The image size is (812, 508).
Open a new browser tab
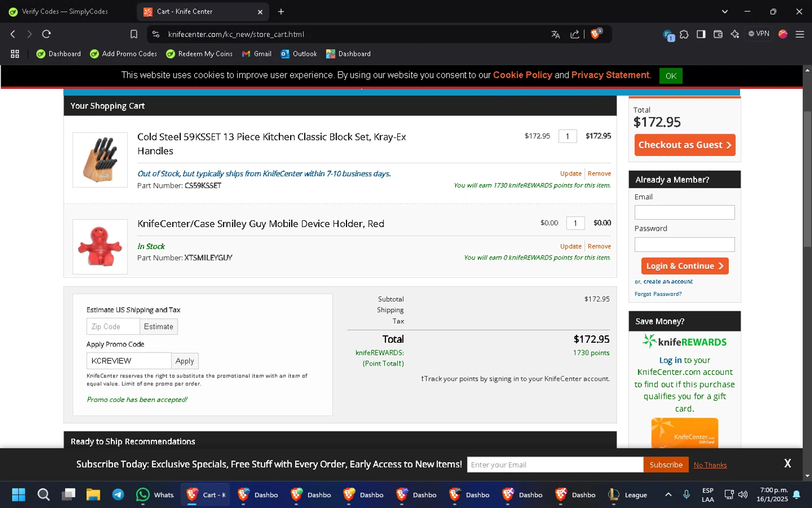point(281,11)
